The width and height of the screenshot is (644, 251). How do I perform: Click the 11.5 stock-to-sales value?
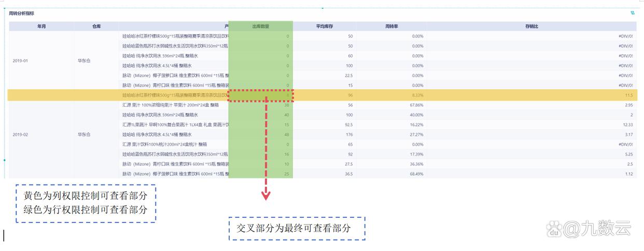tap(629, 95)
